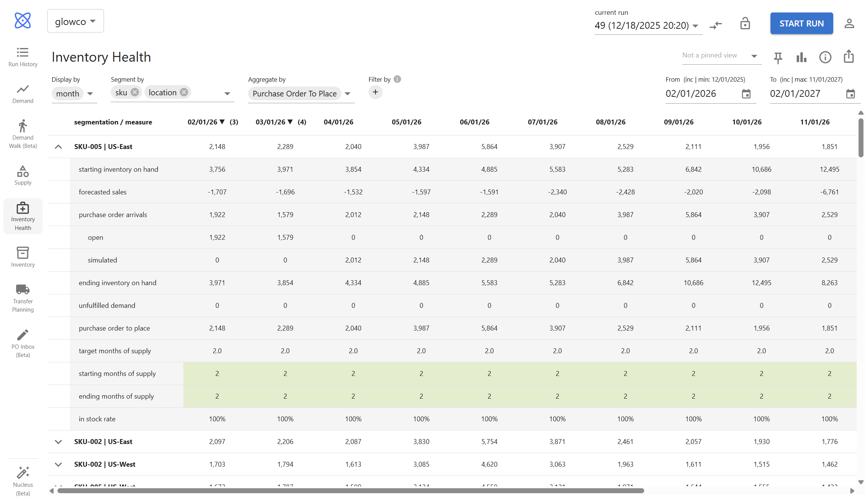This screenshot has width=868, height=503.
Task: Add a filter using the plus button
Action: (x=375, y=92)
